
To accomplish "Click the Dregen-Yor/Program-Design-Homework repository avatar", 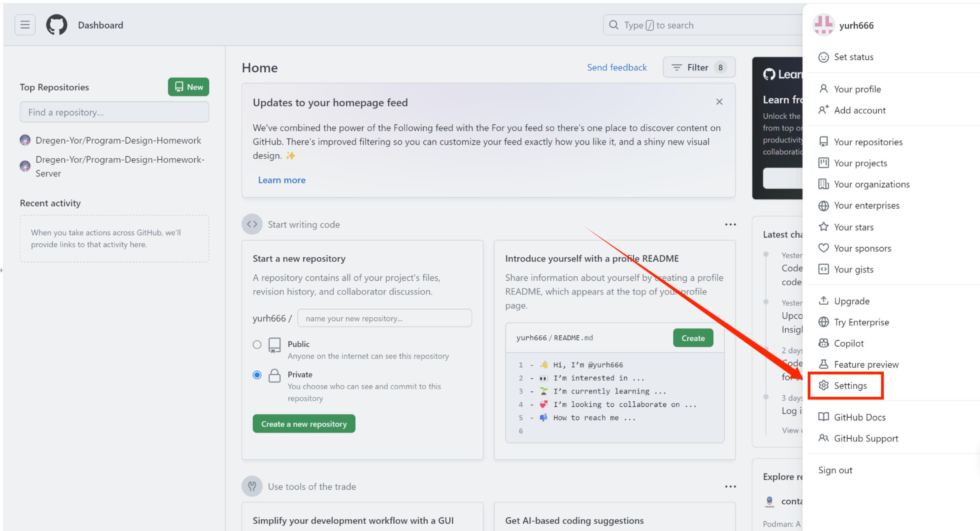I will coord(25,141).
